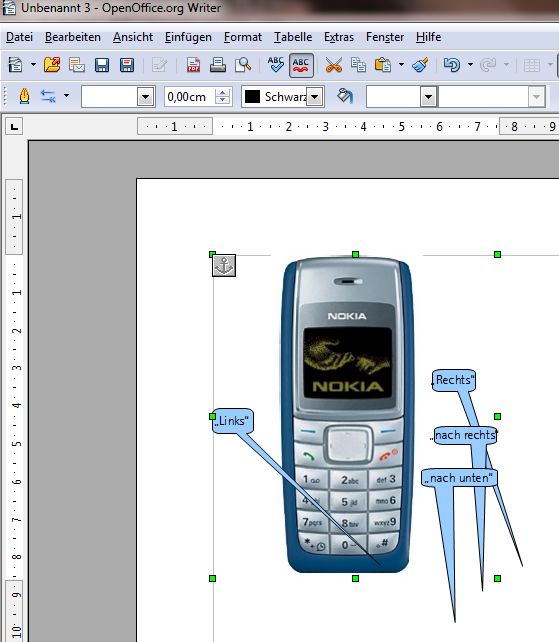Image resolution: width=559 pixels, height=642 pixels.
Task: Open the Tabelle menu
Action: [x=293, y=37]
